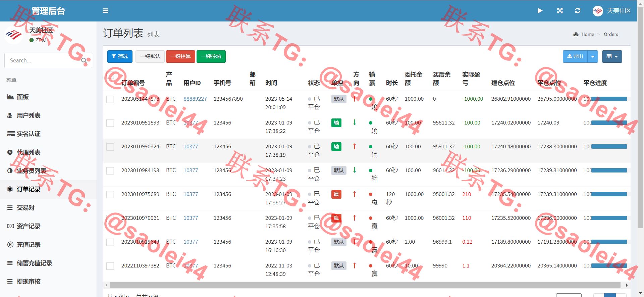Open 默认 control tag for order 2023010984193
The height and width of the screenshot is (297, 644).
(x=339, y=170)
